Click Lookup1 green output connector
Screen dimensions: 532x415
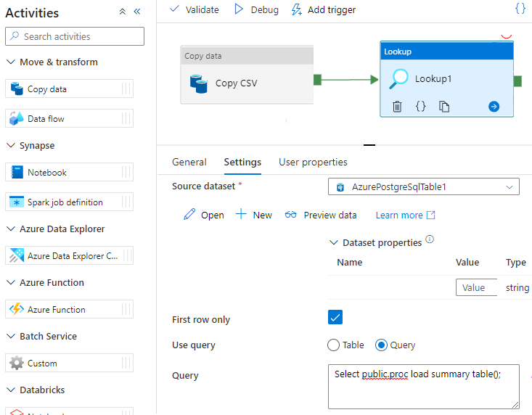click(517, 81)
